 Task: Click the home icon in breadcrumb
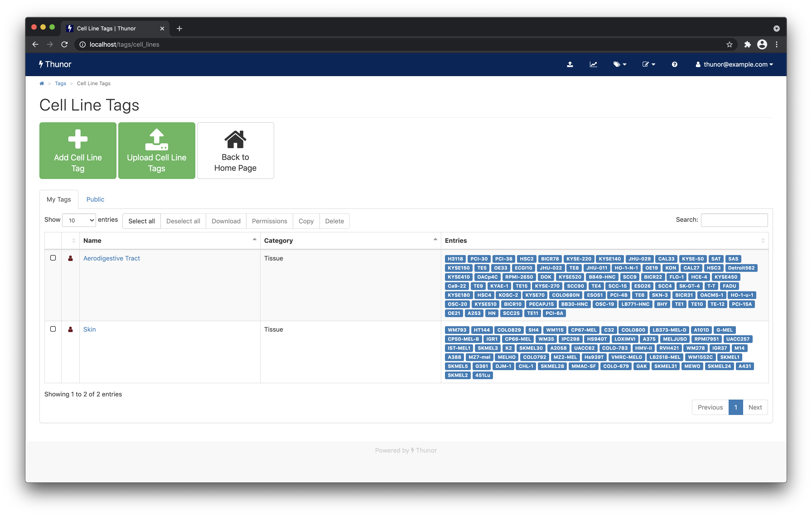tap(42, 84)
